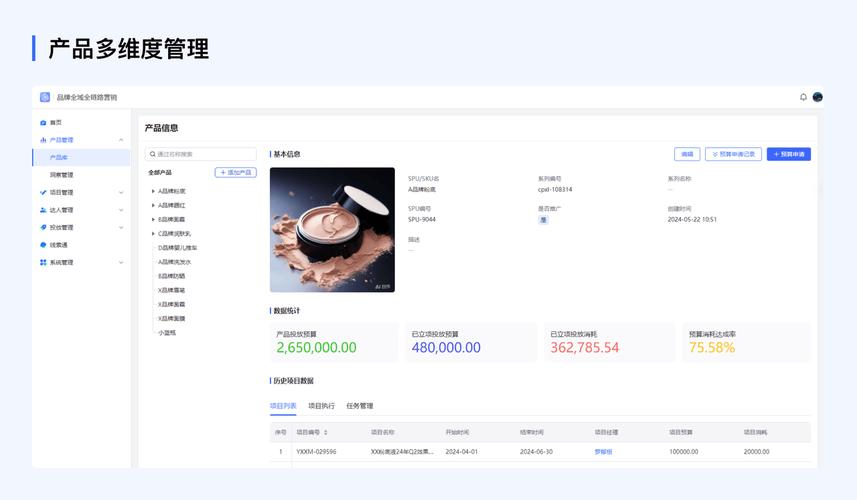Select A品牌洗发水 in the product tree

tap(174, 262)
